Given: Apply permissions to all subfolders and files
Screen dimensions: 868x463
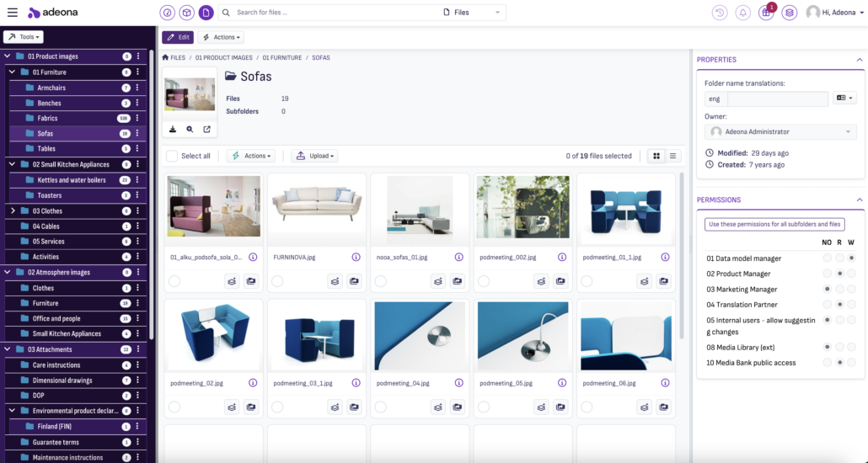Looking at the screenshot, I should tap(774, 224).
